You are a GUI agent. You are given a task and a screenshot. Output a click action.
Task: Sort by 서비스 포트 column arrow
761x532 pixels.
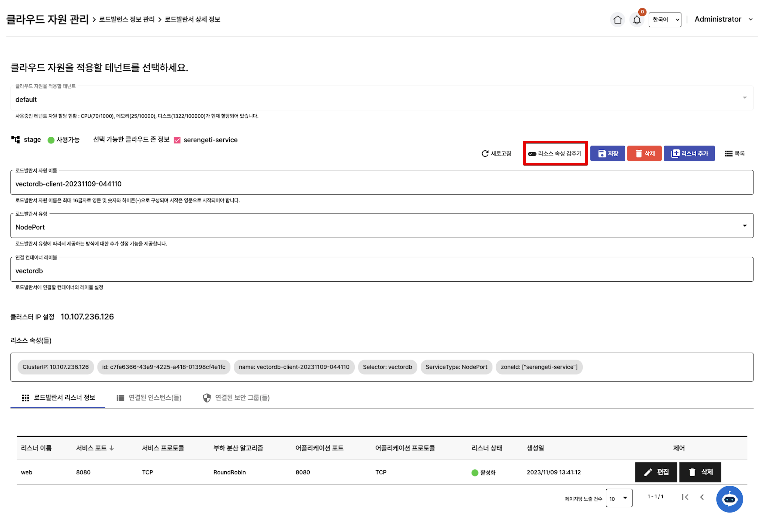point(112,448)
